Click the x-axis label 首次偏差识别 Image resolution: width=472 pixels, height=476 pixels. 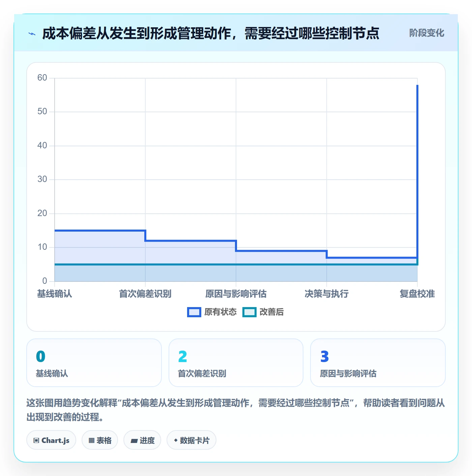pos(145,294)
